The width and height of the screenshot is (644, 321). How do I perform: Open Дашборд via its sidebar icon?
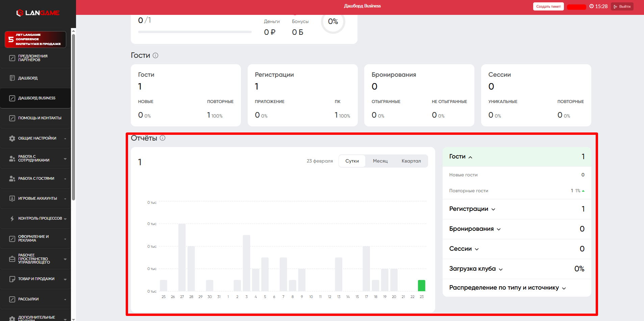[12, 78]
